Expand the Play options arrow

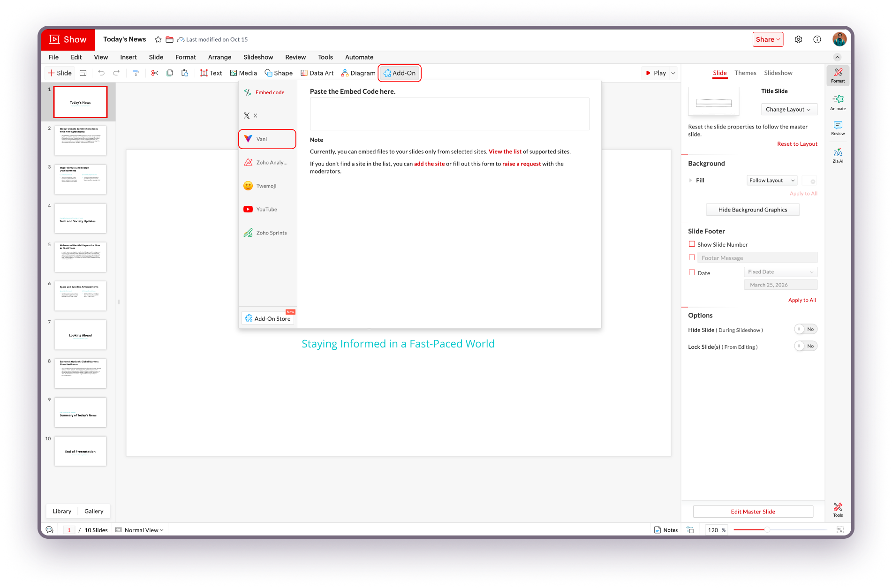673,73
